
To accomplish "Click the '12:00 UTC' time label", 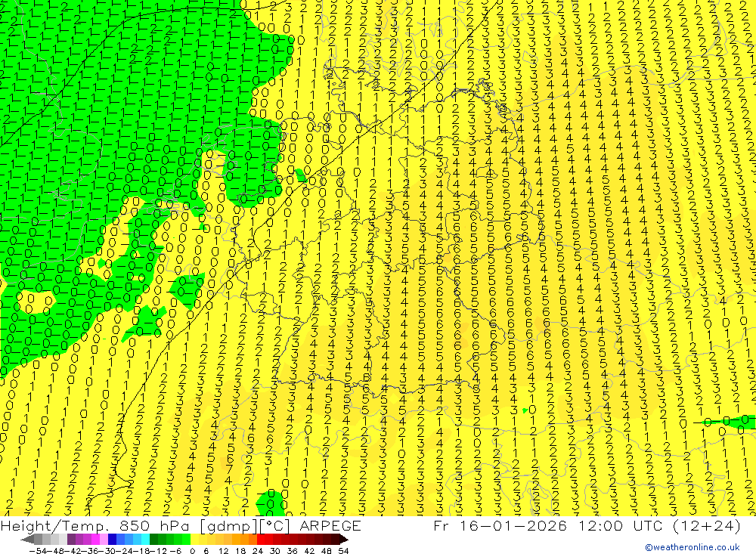I will [620, 525].
